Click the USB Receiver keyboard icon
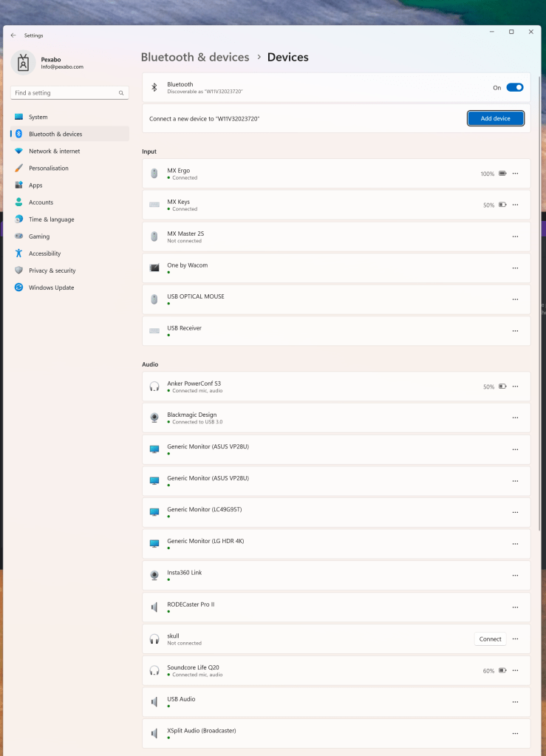Viewport: 546px width, 756px height. point(154,331)
